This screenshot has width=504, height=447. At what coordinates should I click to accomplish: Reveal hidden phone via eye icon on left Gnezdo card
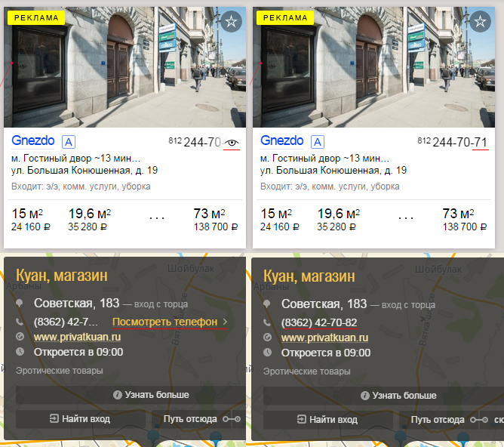click(x=232, y=142)
